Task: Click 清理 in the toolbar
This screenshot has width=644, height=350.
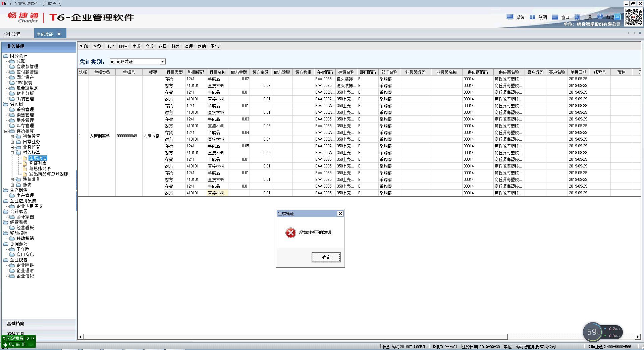Action: click(x=189, y=46)
